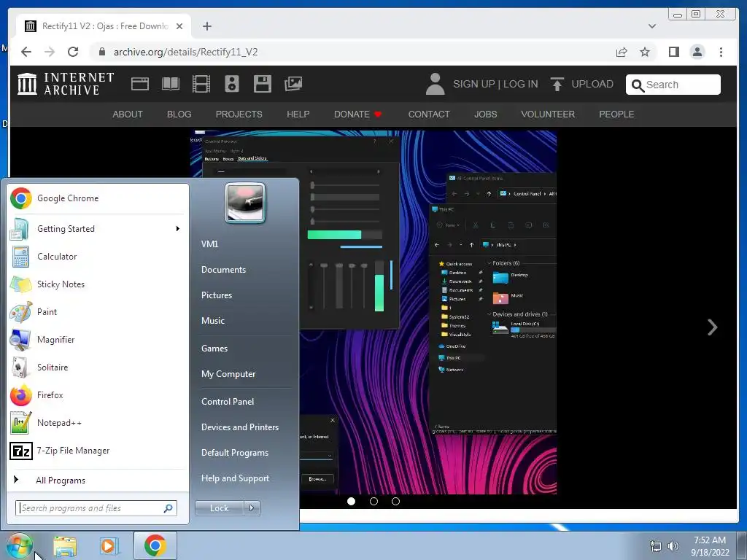
Task: Open Chrome profile avatar
Action: (697, 52)
